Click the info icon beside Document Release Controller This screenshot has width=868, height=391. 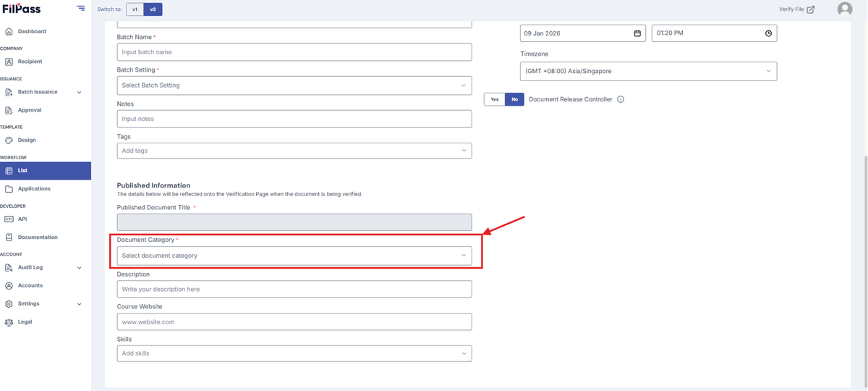(621, 99)
